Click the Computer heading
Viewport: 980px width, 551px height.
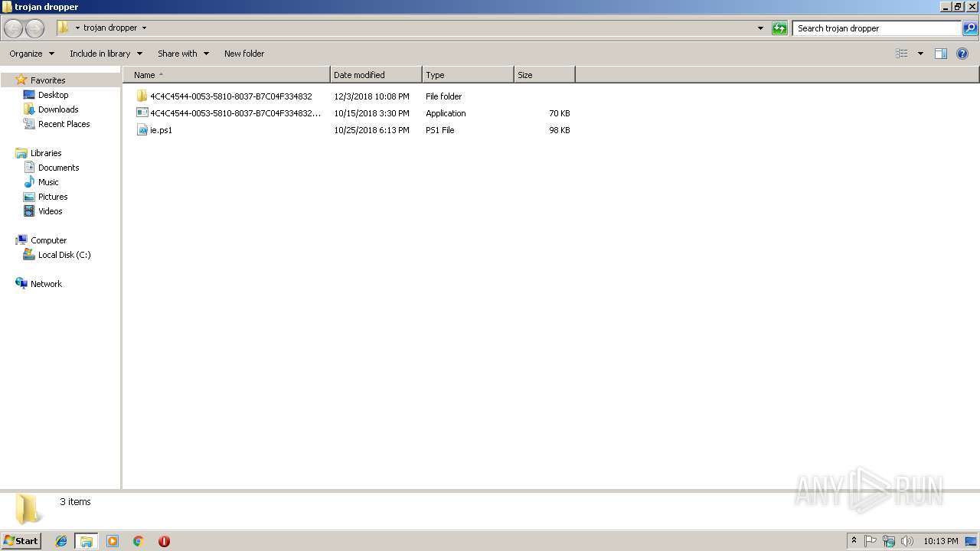pyautogui.click(x=48, y=240)
